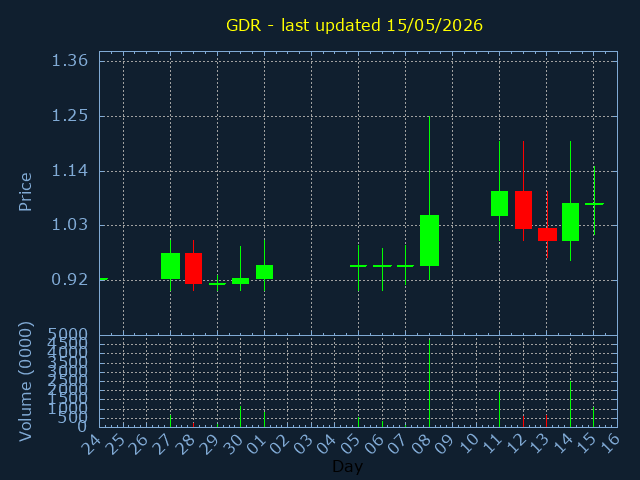Select the small green candle on day 30
This screenshot has height=480, width=640.
coord(240,281)
